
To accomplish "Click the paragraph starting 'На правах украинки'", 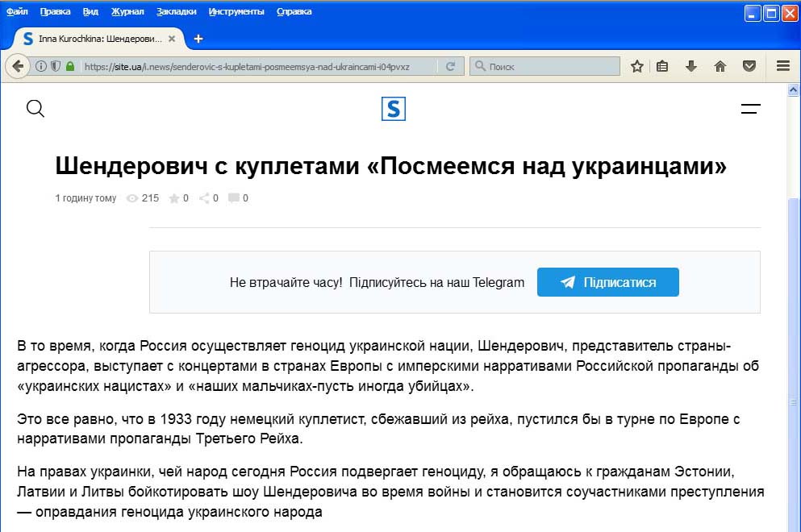I will (390, 492).
